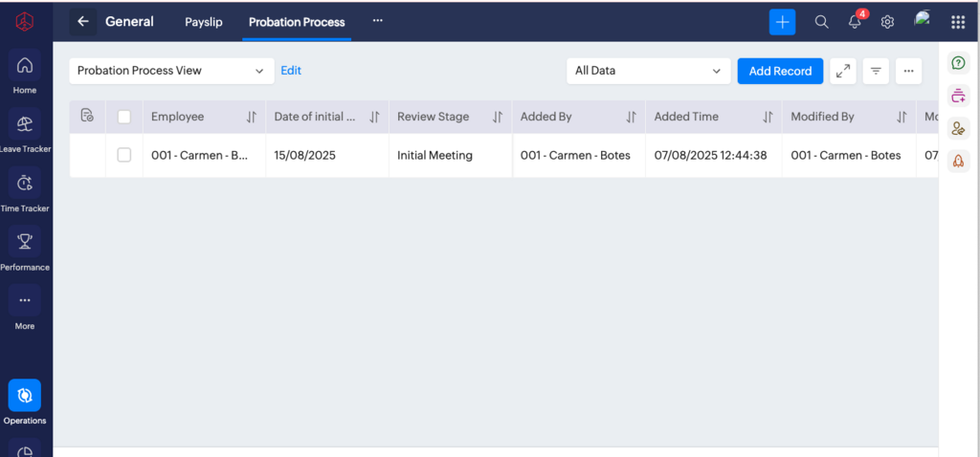
Task: Click the filter icon button
Action: [x=875, y=71]
